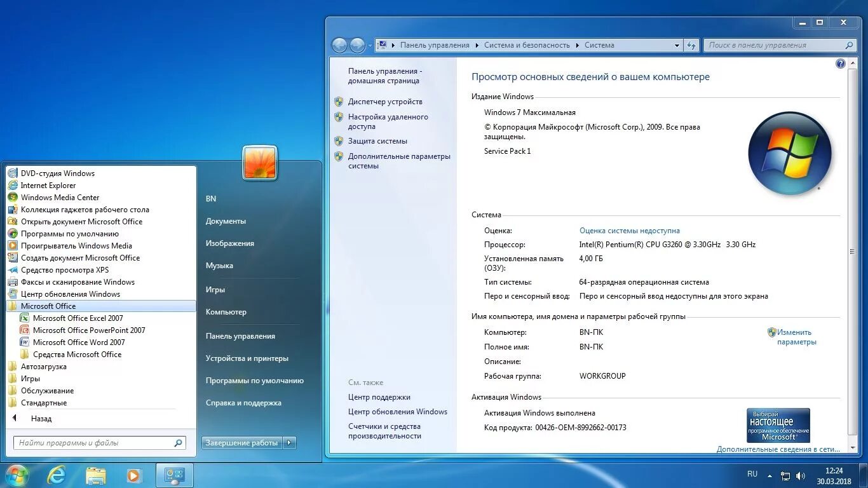This screenshot has width=868, height=488.
Task: Click the volume speaker icon in tray
Action: point(801,476)
